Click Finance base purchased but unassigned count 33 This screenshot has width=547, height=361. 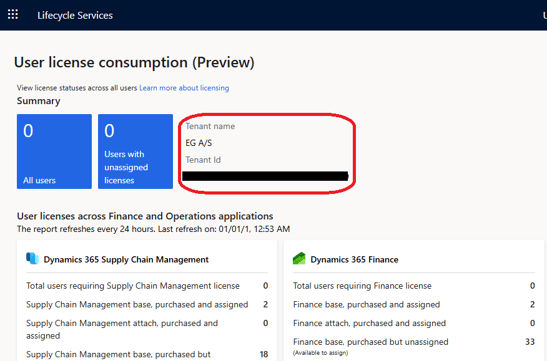[530, 342]
